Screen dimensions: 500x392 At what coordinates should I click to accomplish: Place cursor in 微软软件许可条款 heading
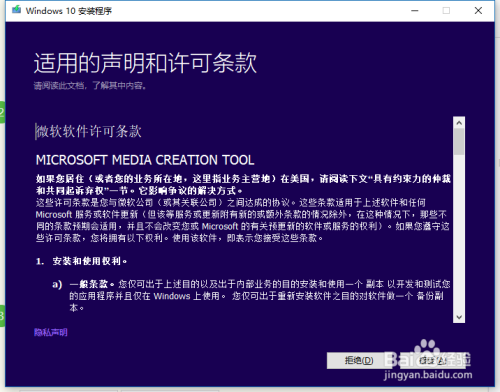click(89, 131)
